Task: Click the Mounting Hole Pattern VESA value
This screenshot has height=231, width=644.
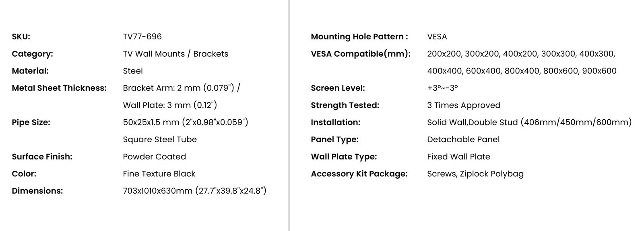Action: pos(437,37)
